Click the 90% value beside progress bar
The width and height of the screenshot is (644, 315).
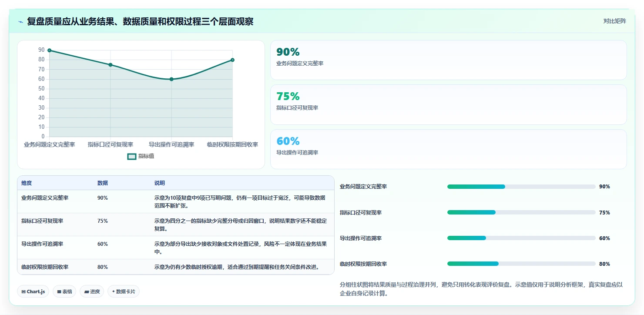point(604,187)
